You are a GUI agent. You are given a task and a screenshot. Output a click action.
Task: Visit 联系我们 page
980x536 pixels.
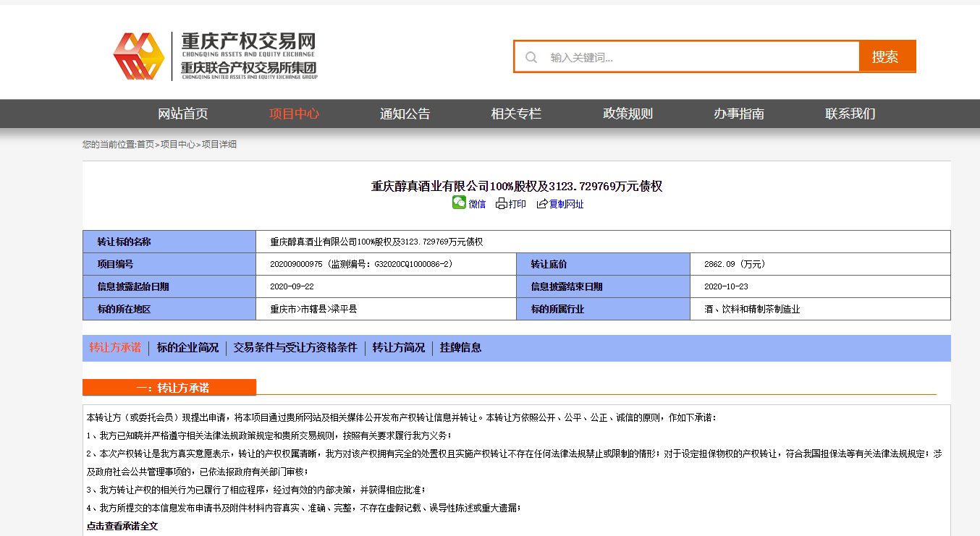(850, 114)
